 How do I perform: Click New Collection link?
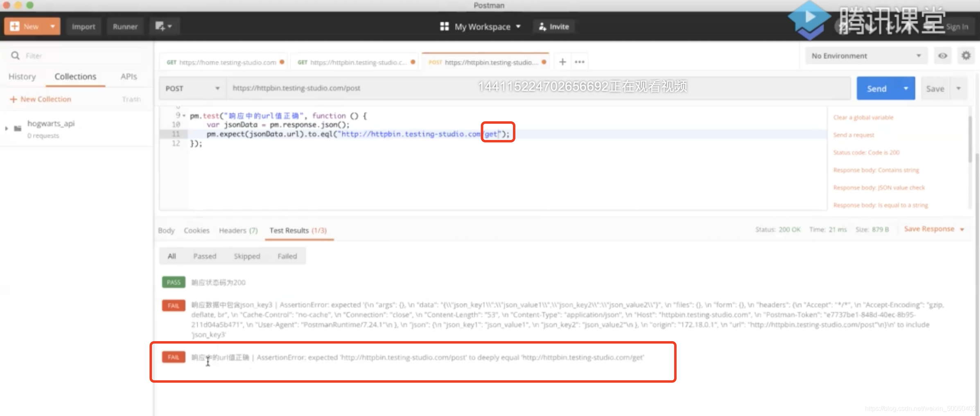click(x=41, y=99)
